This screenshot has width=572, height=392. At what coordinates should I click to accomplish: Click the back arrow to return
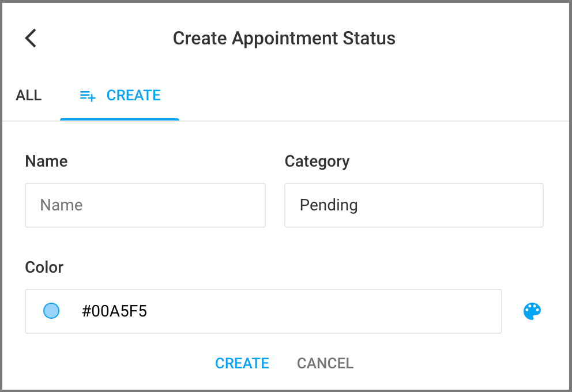(x=30, y=38)
